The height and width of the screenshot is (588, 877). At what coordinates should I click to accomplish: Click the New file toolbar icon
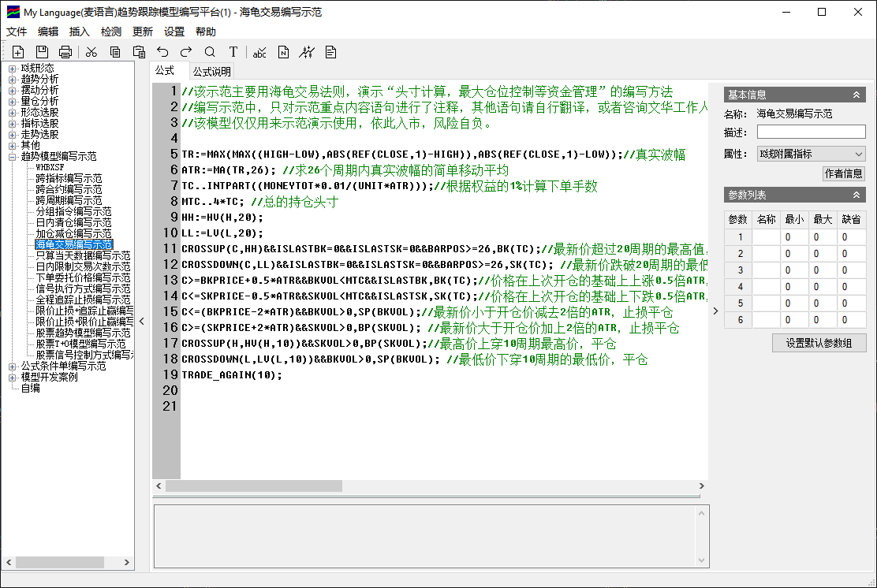click(18, 52)
